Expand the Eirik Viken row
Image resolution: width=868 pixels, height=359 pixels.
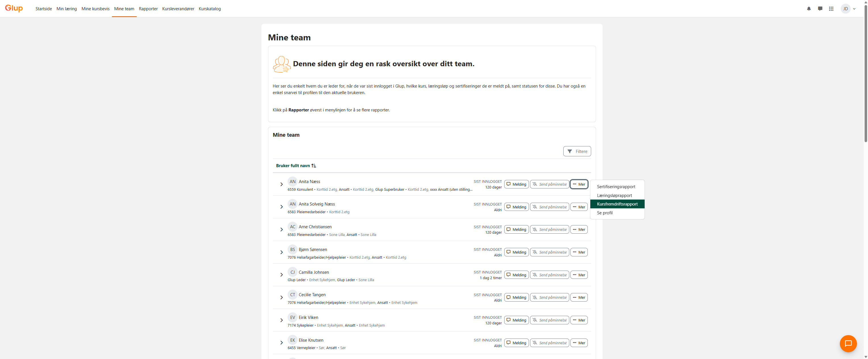pos(281,320)
